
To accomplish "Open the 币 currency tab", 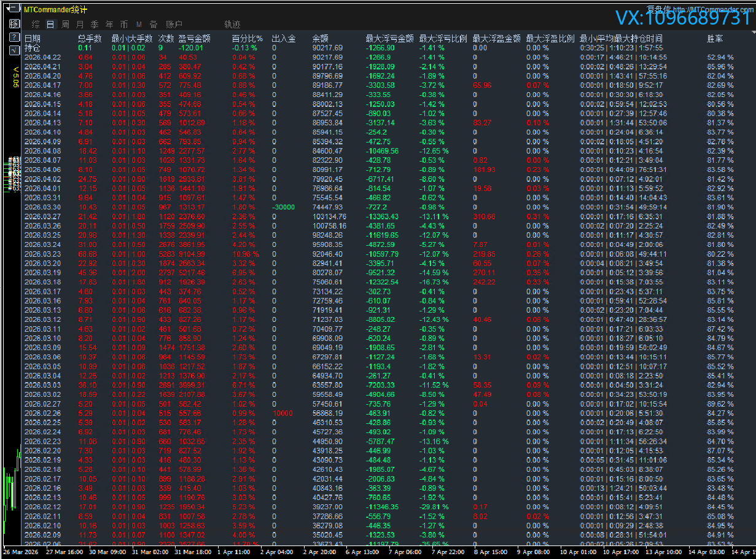I will coord(124,25).
